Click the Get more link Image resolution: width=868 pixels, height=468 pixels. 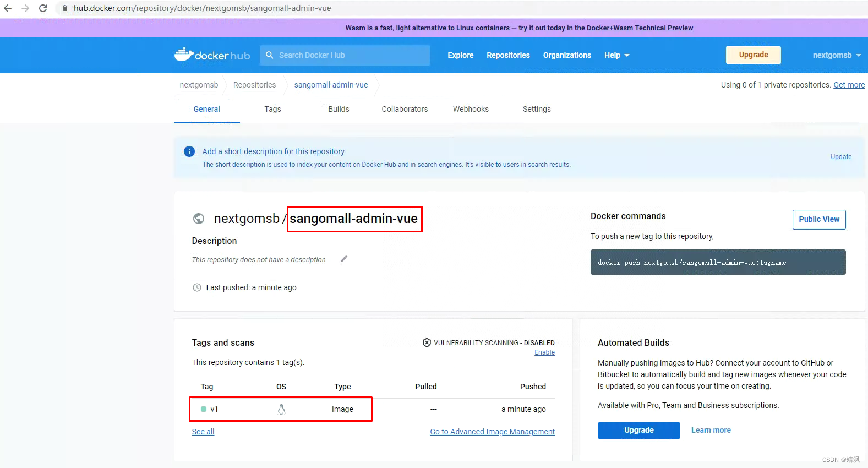click(x=849, y=85)
